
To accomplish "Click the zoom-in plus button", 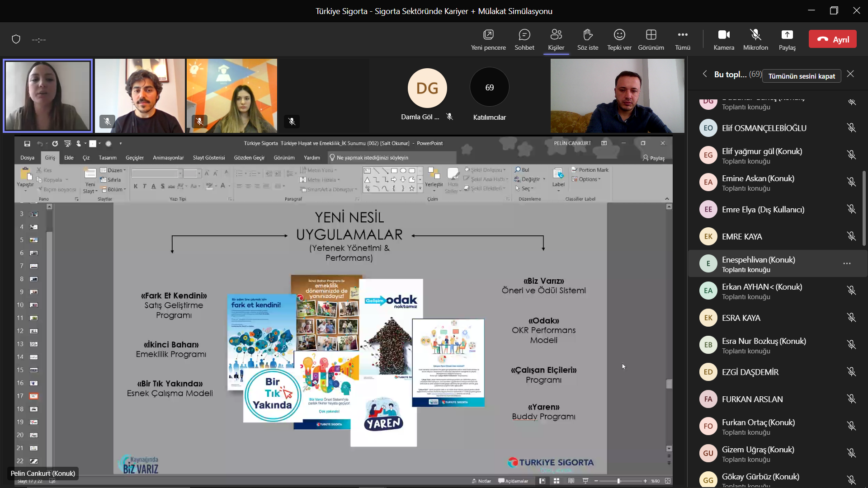I will [x=645, y=481].
